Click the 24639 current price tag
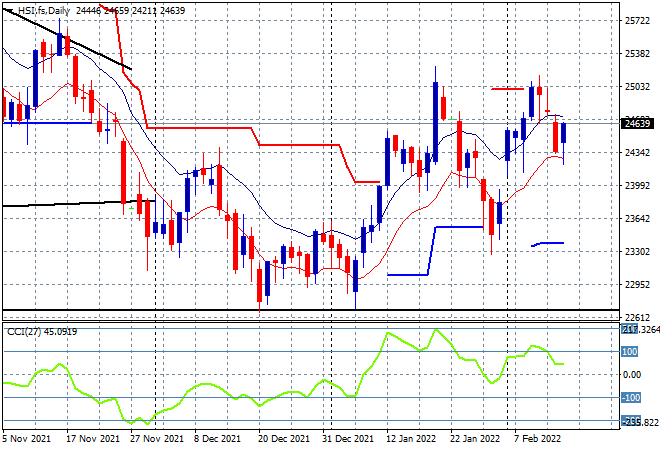 pos(637,123)
